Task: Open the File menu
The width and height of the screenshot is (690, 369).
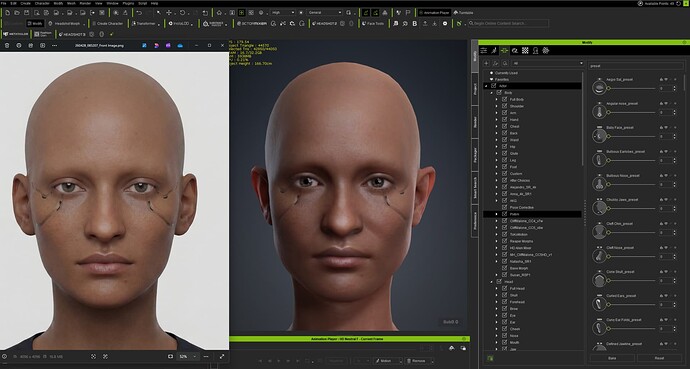Action: click(4, 3)
